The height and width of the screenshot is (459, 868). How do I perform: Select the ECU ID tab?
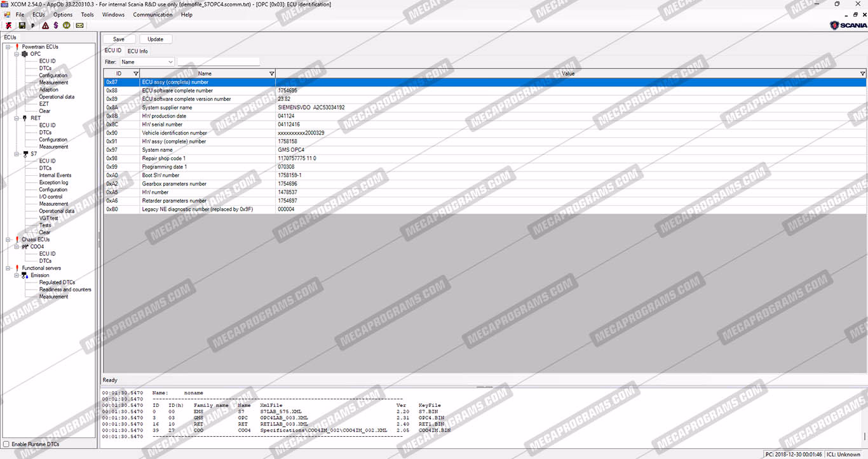tap(113, 51)
